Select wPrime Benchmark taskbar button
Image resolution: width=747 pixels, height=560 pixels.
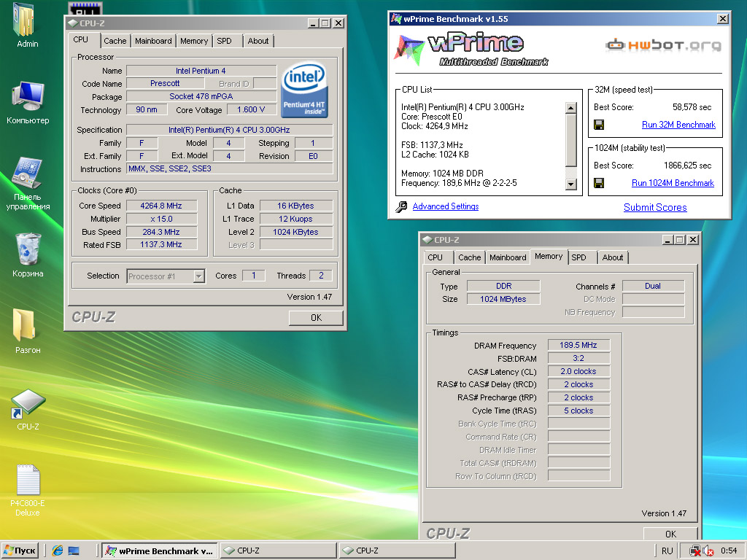click(160, 551)
